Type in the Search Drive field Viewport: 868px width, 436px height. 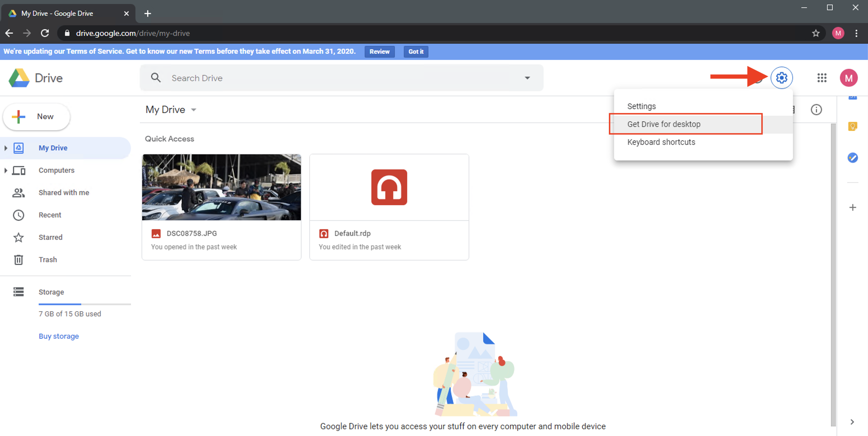[x=342, y=78]
